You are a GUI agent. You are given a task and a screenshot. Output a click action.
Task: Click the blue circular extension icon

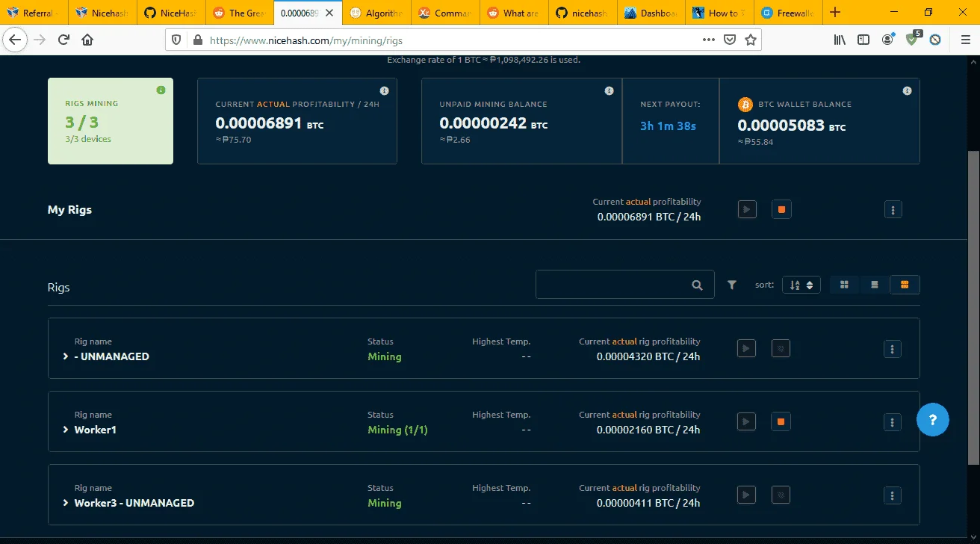click(934, 40)
